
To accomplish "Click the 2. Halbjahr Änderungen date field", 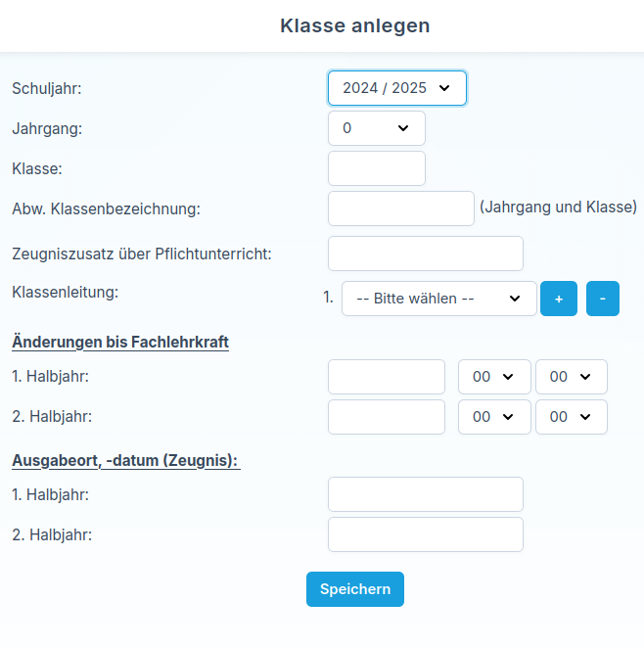I will (387, 417).
